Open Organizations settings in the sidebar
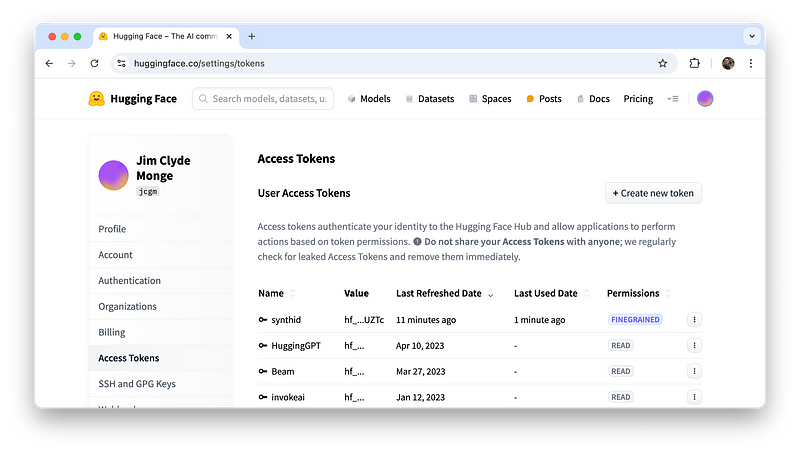Viewport: 800px width, 454px height. (160, 306)
